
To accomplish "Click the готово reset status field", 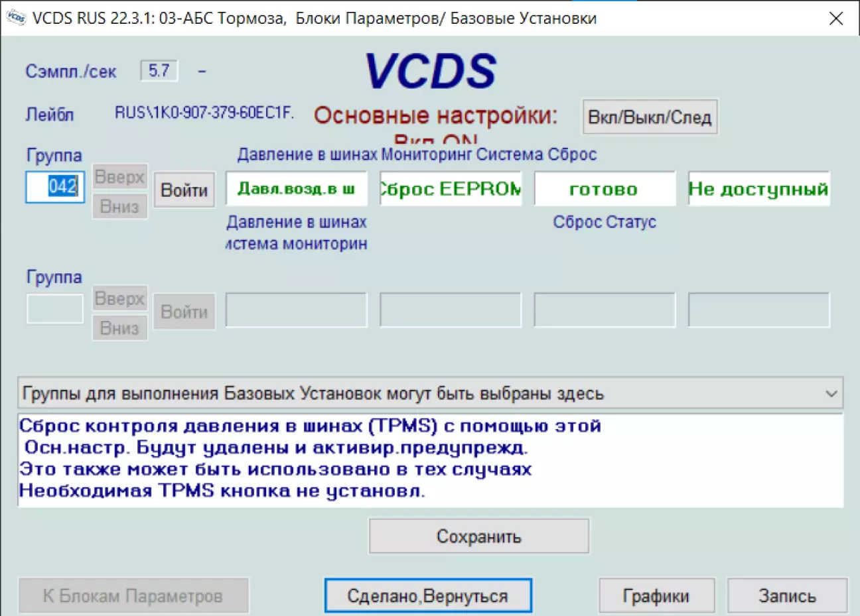I will tap(605, 189).
